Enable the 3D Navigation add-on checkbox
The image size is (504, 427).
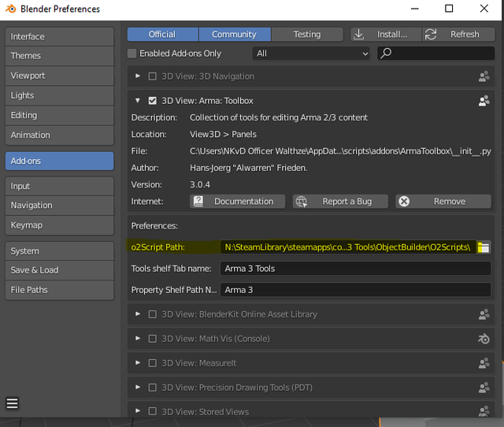click(152, 76)
